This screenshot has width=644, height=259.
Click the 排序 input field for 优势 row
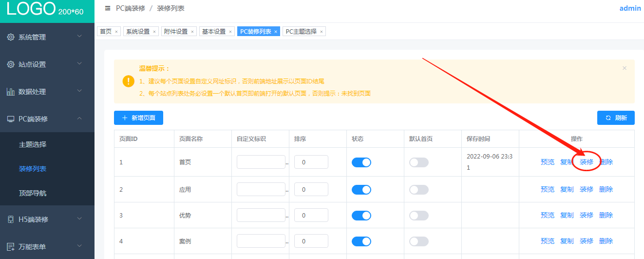(311, 215)
